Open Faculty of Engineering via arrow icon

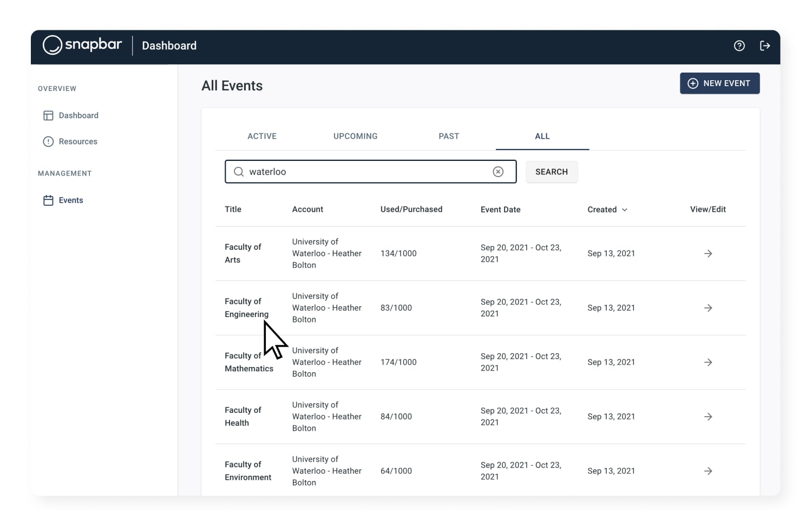pyautogui.click(x=708, y=308)
